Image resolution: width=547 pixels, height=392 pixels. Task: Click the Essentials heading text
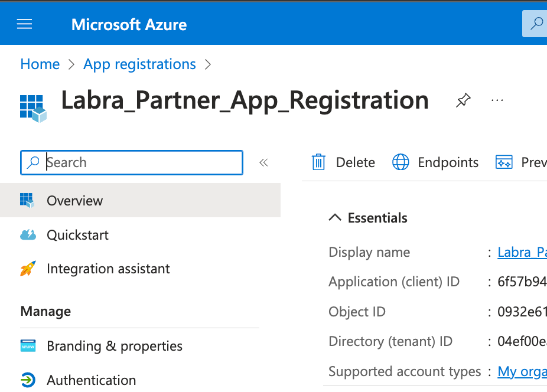377,218
